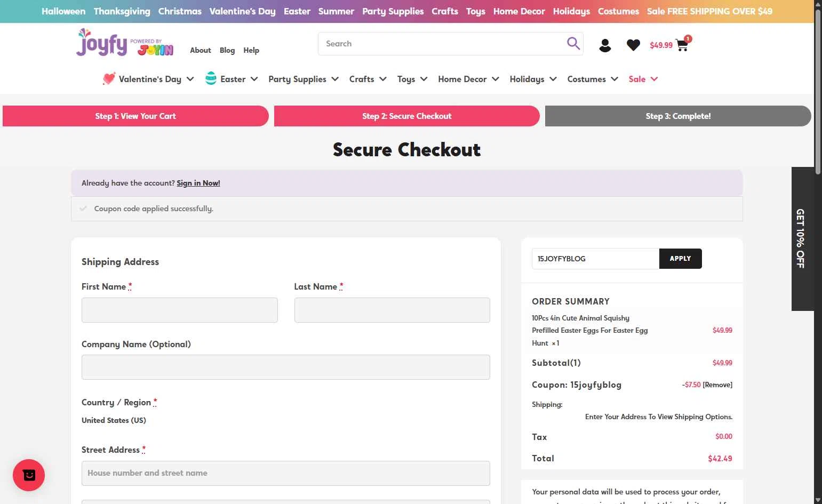Viewport: 822px width, 504px height.
Task: Click Sale FREE SHIPPING OVER $49 banner text
Action: (x=709, y=11)
